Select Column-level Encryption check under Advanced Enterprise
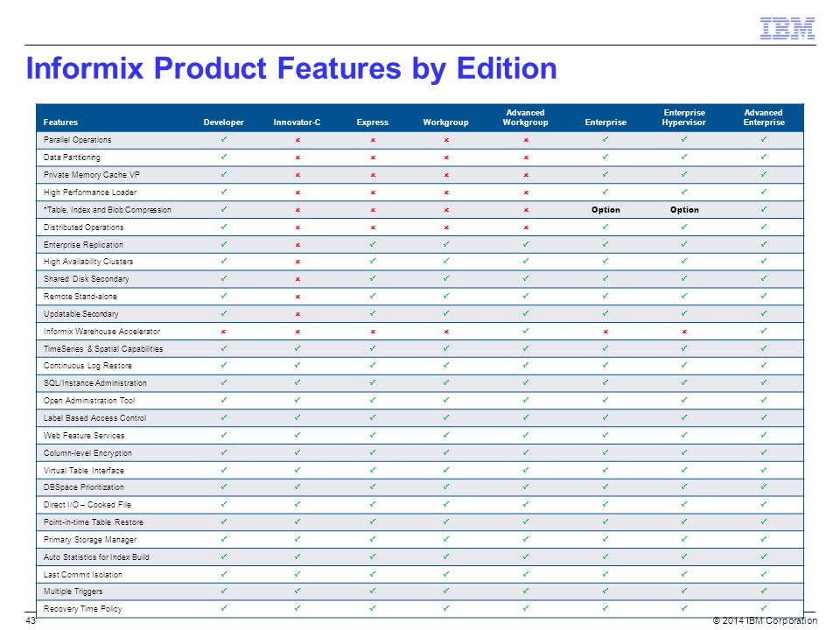Image resolution: width=840 pixels, height=630 pixels. point(764,452)
